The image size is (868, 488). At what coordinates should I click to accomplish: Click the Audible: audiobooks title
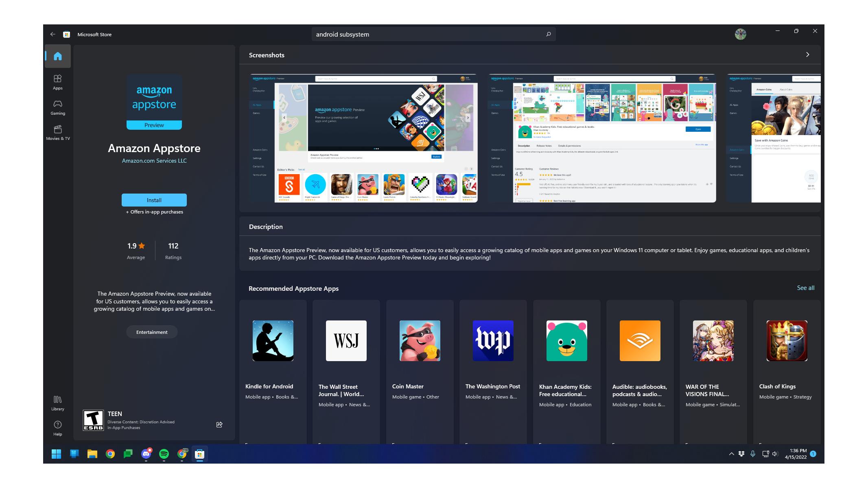[640, 390]
